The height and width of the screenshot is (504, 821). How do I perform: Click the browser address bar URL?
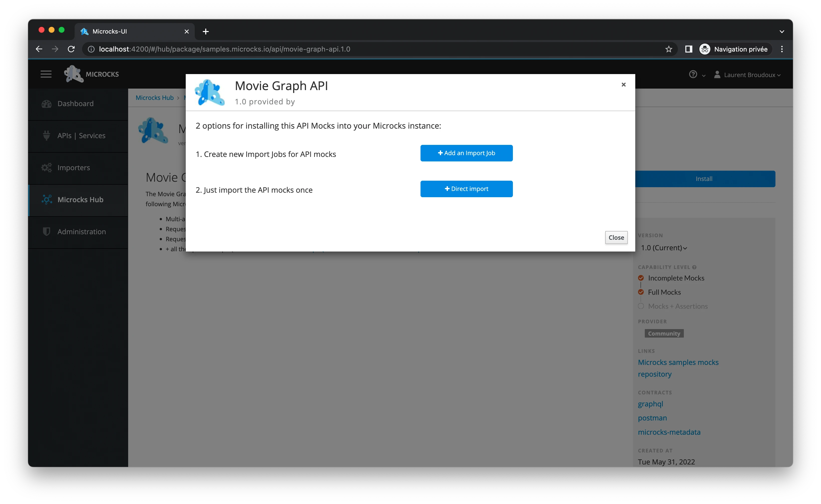coord(224,49)
